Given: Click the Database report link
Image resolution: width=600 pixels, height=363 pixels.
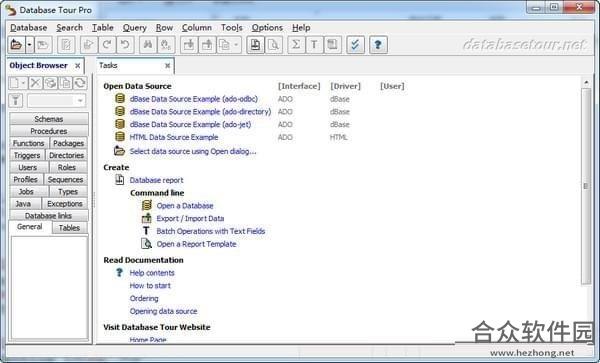Looking at the screenshot, I should tap(157, 180).
